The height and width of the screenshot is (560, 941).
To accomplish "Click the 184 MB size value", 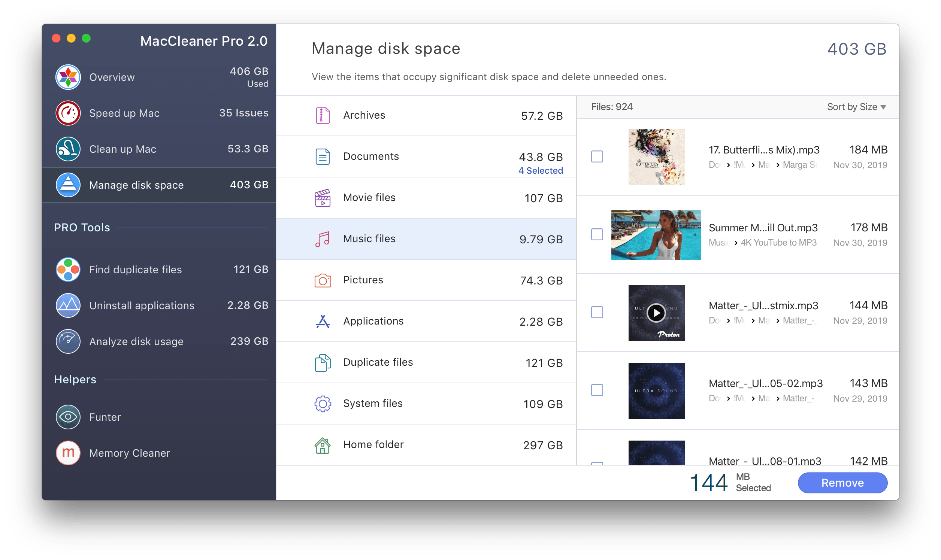I will pos(868,150).
